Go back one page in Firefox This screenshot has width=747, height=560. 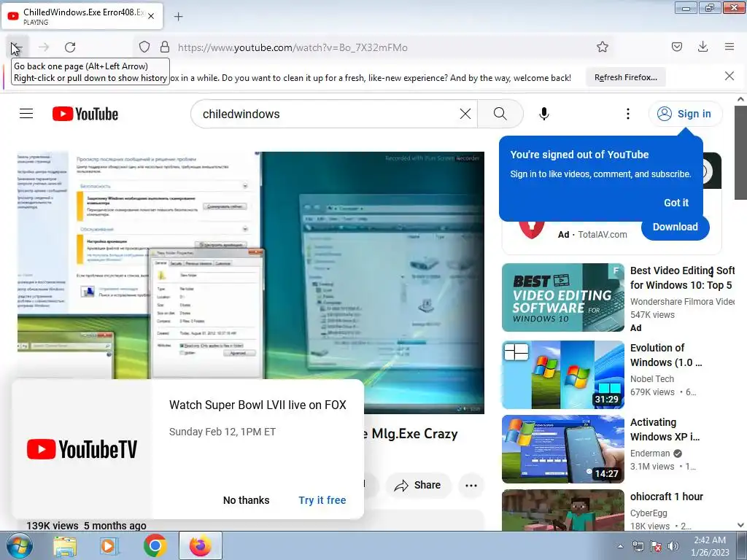18,47
